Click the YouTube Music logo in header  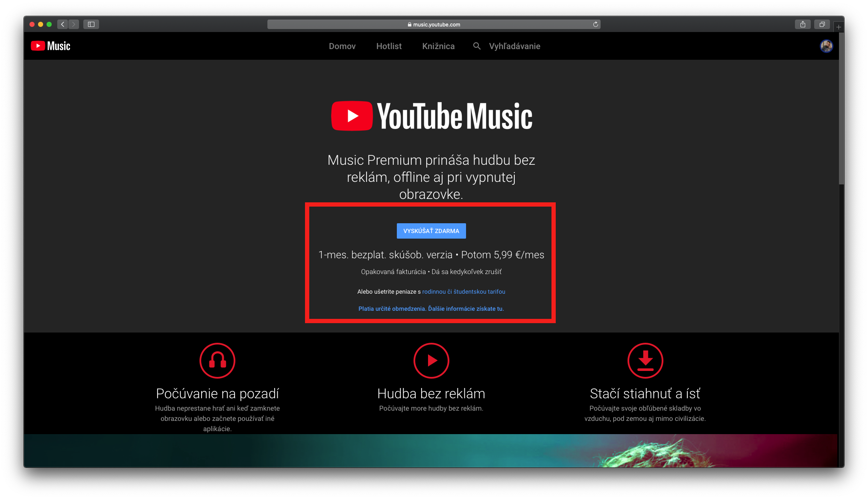[50, 46]
